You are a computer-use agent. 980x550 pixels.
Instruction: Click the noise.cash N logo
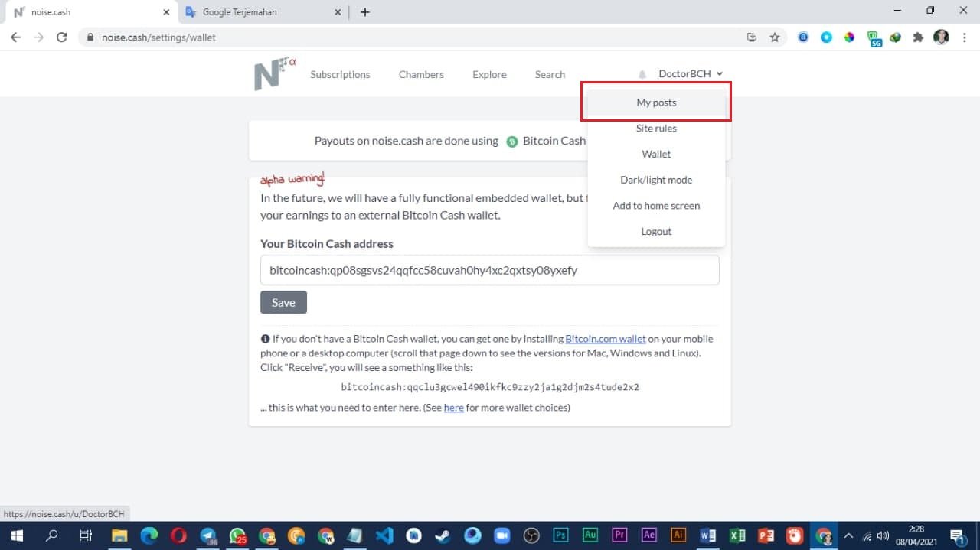[x=274, y=74]
